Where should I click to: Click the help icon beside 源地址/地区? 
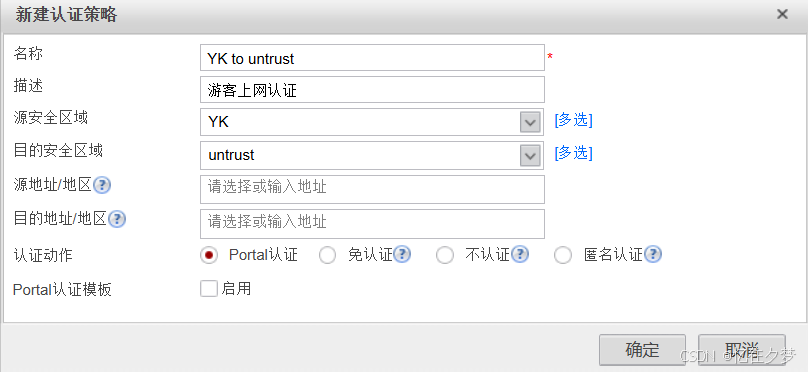point(102,185)
